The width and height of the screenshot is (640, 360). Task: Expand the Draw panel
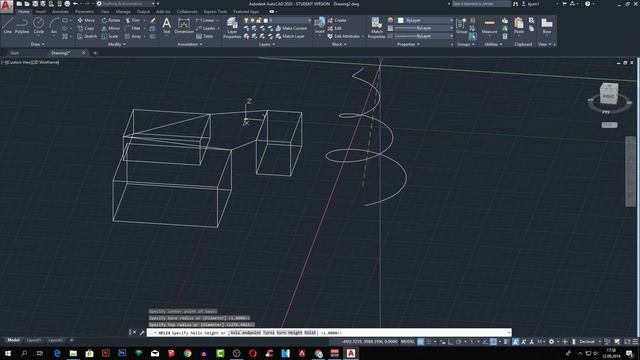click(38, 44)
